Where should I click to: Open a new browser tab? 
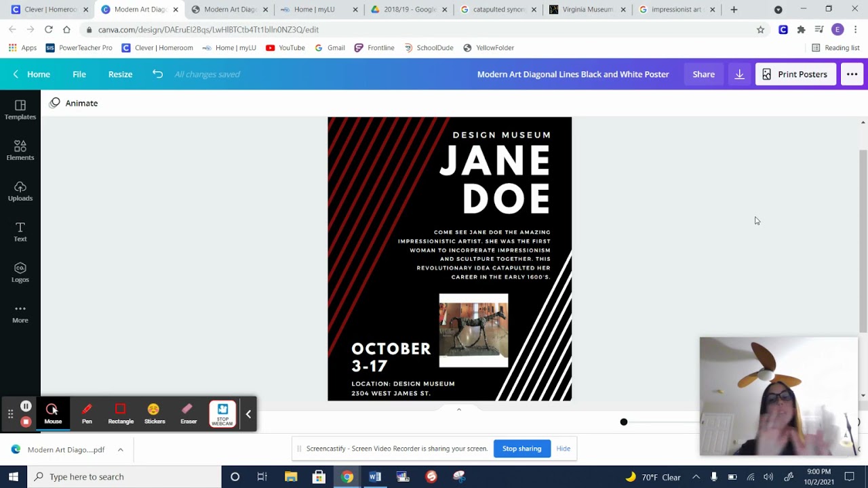point(734,9)
